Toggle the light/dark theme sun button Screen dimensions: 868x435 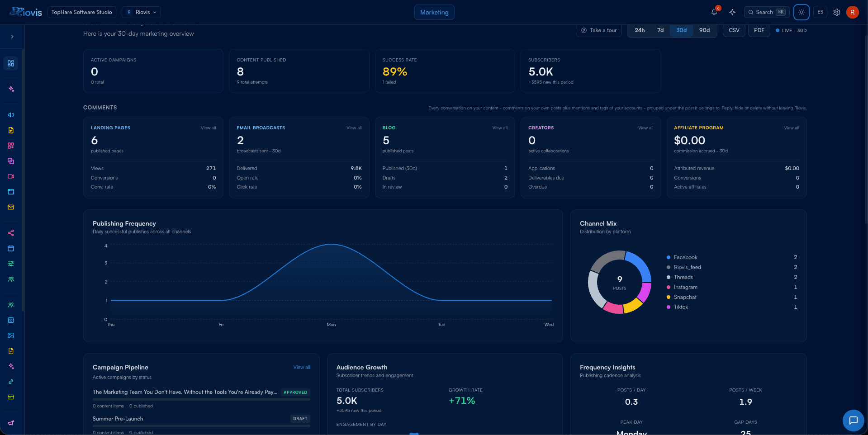click(802, 12)
